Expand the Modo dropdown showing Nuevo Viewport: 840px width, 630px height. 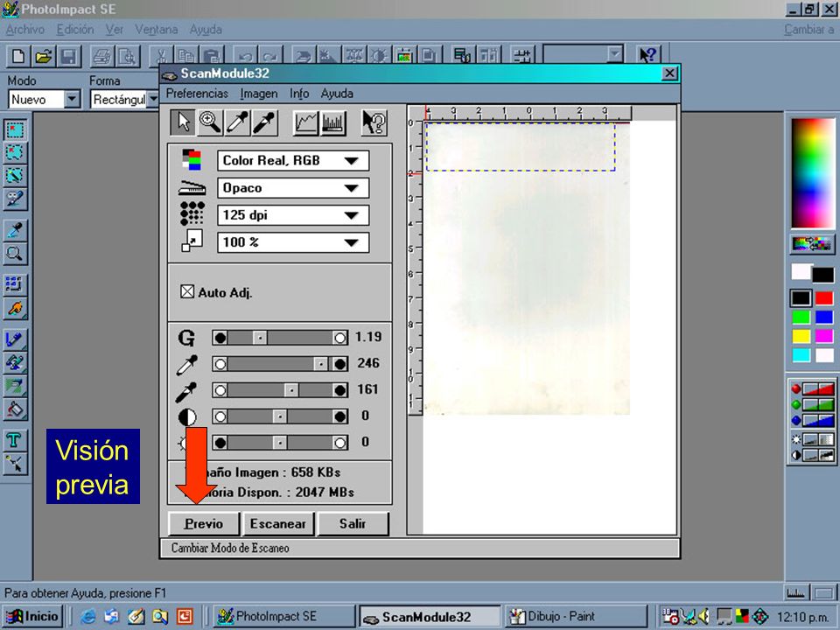[72, 100]
